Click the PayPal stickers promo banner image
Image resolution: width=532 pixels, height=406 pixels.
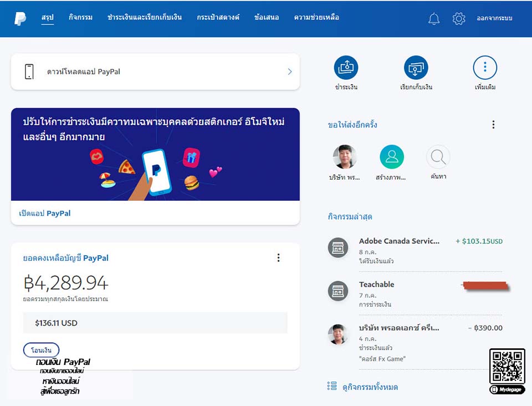pyautogui.click(x=155, y=154)
